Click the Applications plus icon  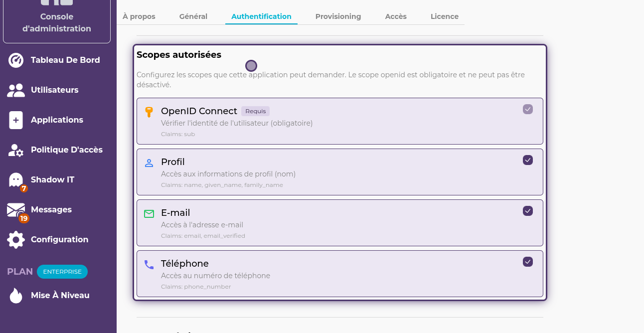(x=16, y=120)
